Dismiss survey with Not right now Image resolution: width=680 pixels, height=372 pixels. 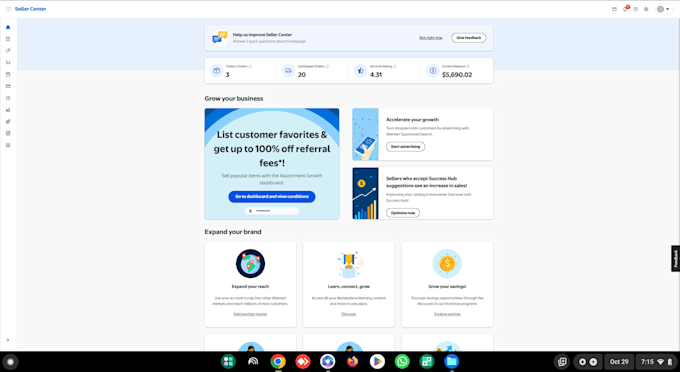pos(431,38)
